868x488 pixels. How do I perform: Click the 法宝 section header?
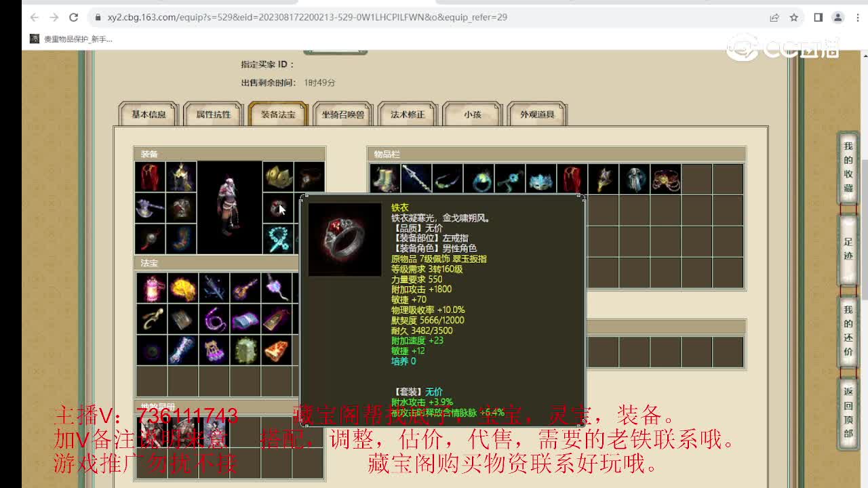click(216, 262)
